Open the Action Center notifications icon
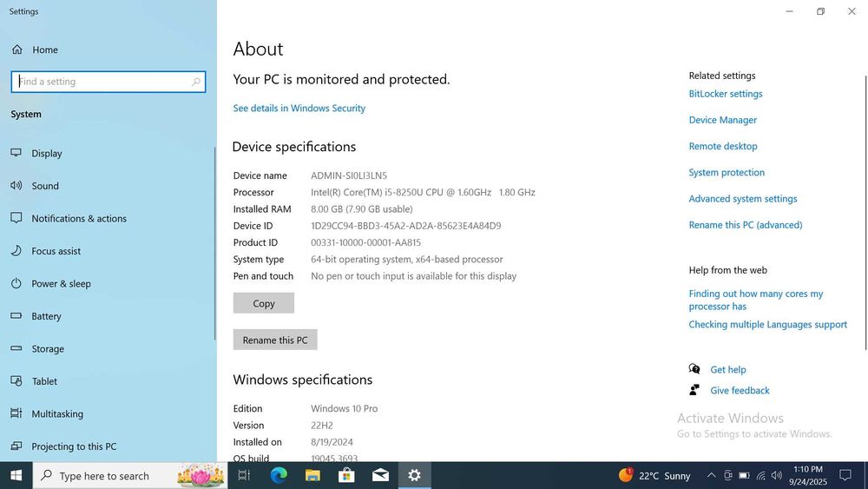 coord(845,475)
